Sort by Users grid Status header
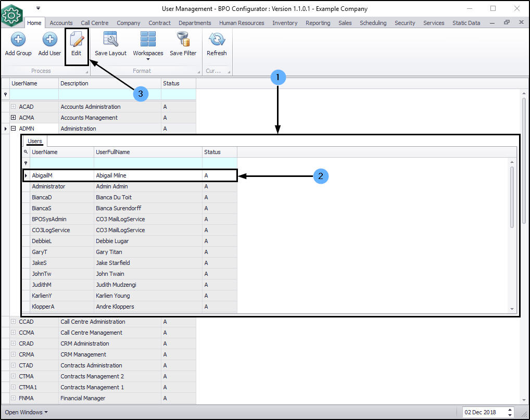This screenshot has height=420, width=530. click(220, 152)
